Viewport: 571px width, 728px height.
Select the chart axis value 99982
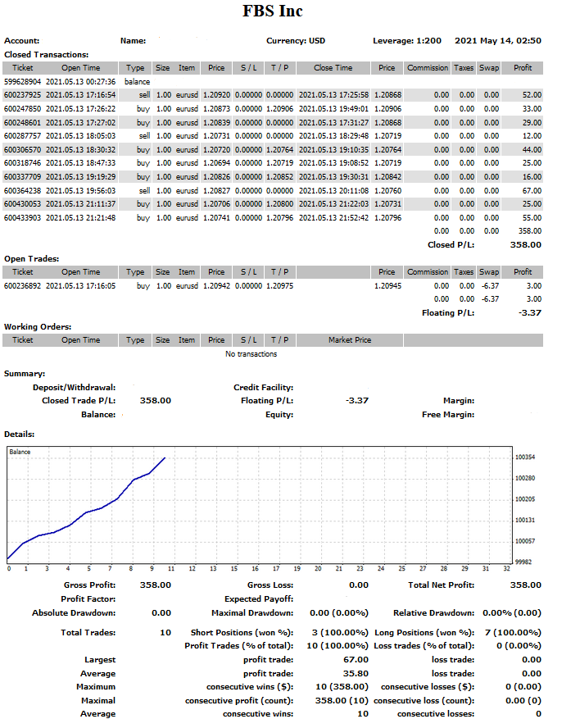tap(523, 562)
